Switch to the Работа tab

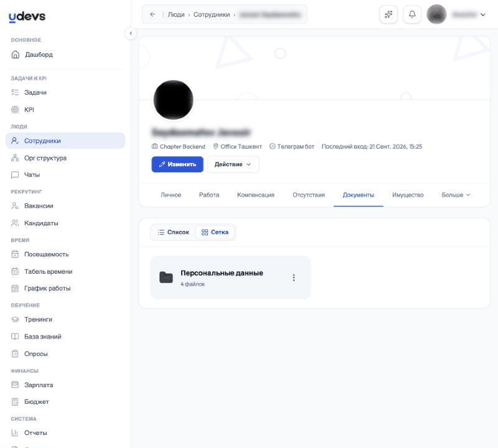click(209, 195)
